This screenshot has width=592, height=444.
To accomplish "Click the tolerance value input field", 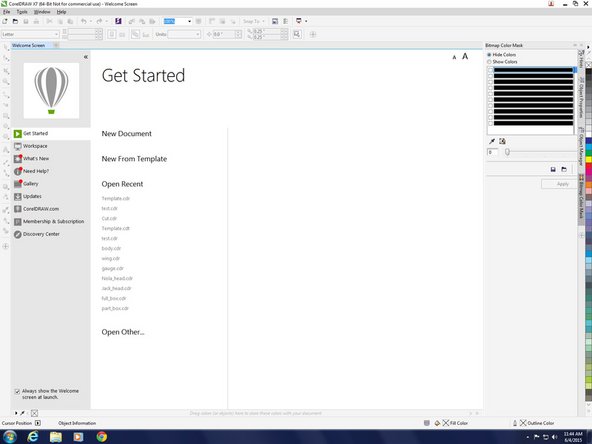I will (492, 152).
